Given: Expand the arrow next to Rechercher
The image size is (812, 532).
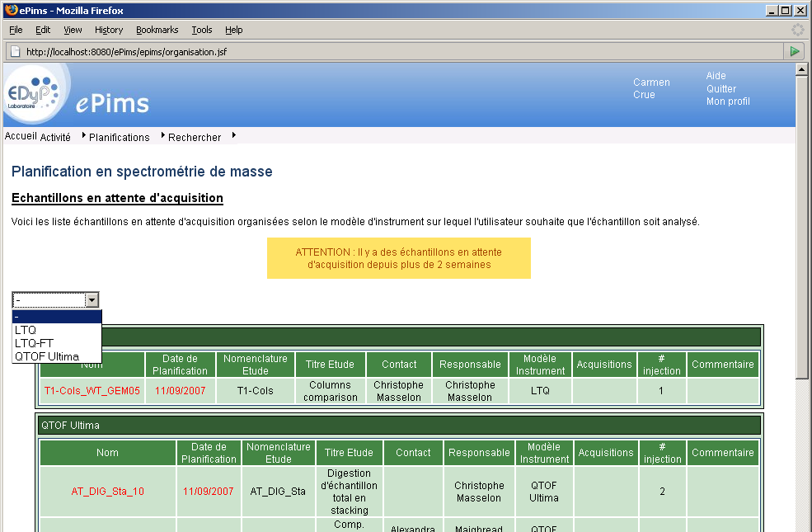Looking at the screenshot, I should click(x=232, y=137).
